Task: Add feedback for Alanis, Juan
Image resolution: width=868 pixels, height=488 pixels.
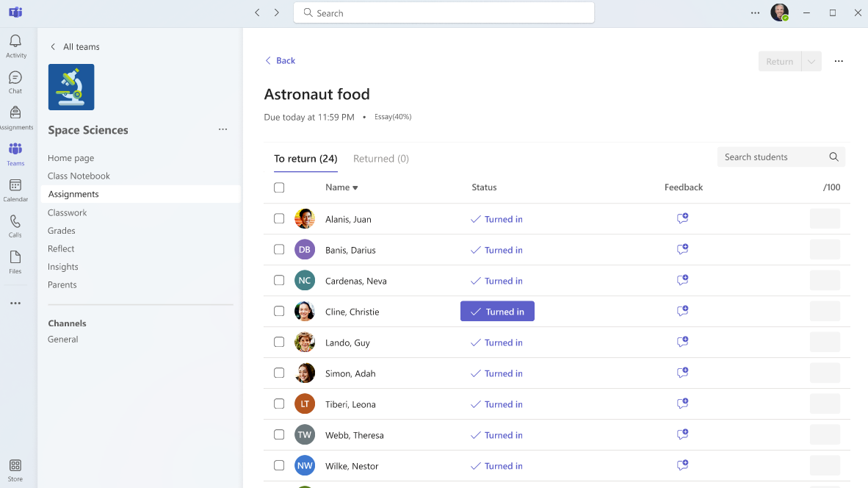Action: pos(682,219)
